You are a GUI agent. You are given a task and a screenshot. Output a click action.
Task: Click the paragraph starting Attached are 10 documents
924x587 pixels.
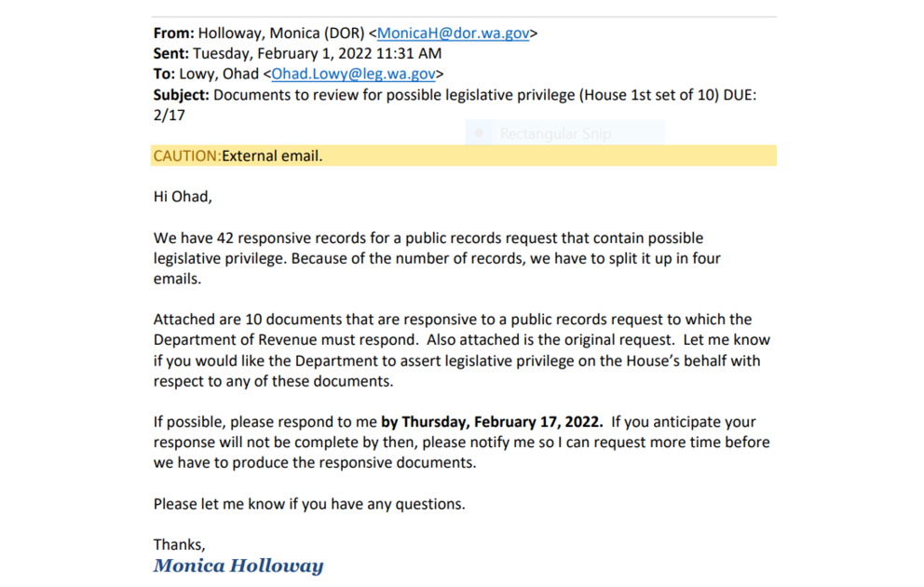(x=461, y=350)
